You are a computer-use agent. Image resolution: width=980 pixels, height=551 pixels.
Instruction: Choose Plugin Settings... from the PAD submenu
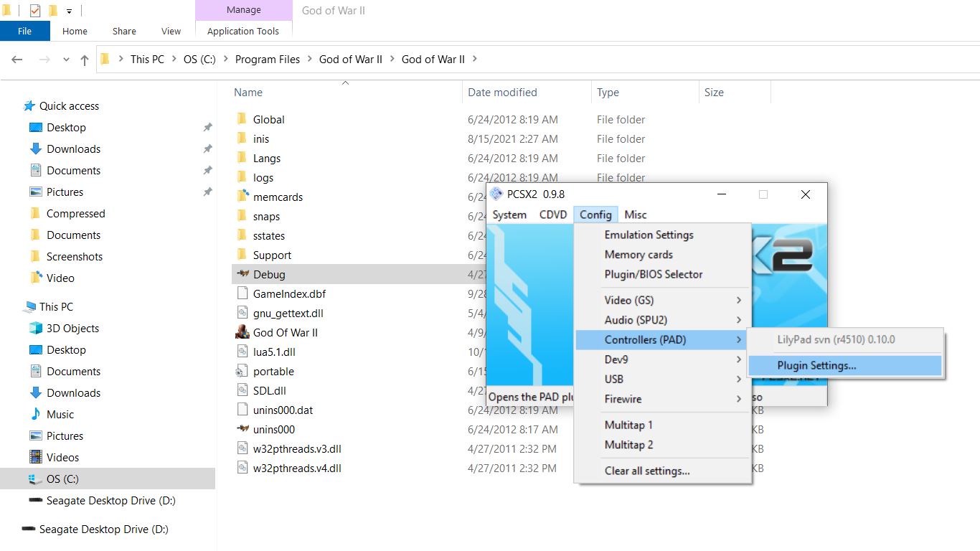816,365
